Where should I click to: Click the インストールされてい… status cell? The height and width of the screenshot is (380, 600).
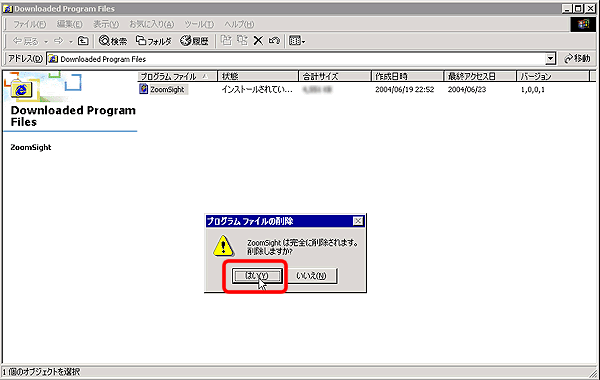pyautogui.click(x=257, y=90)
